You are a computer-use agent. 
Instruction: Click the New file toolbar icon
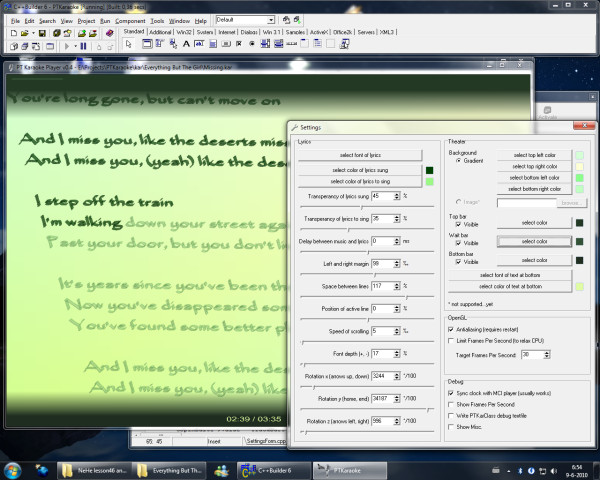point(12,33)
